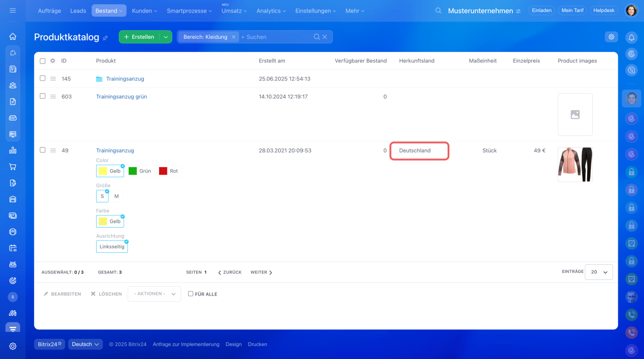Image resolution: width=644 pixels, height=359 pixels.
Task: Remove the 'Bereich: Kleidung' filter chip
Action: pos(233,37)
